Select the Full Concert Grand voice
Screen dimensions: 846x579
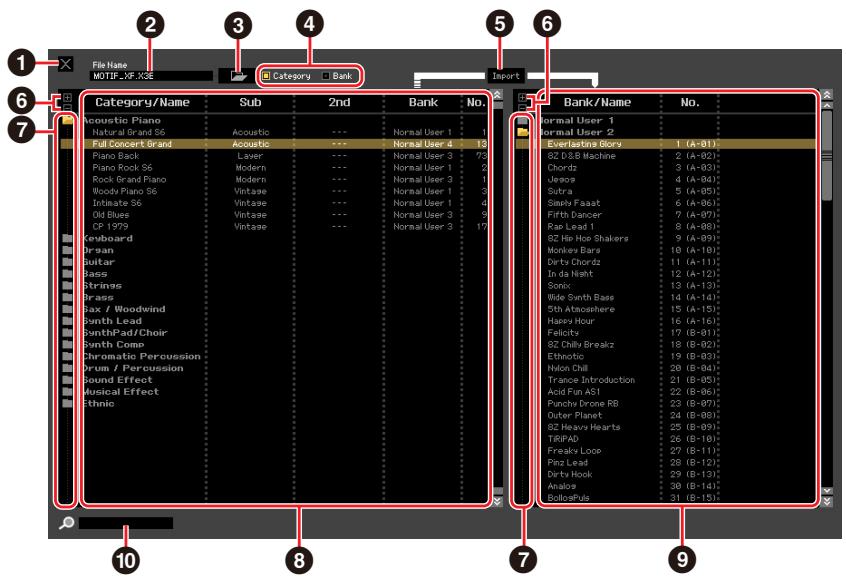click(x=132, y=144)
